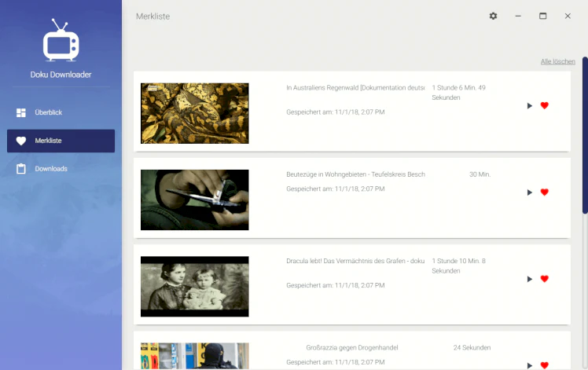Click the Dracula lebt title text

(x=355, y=261)
